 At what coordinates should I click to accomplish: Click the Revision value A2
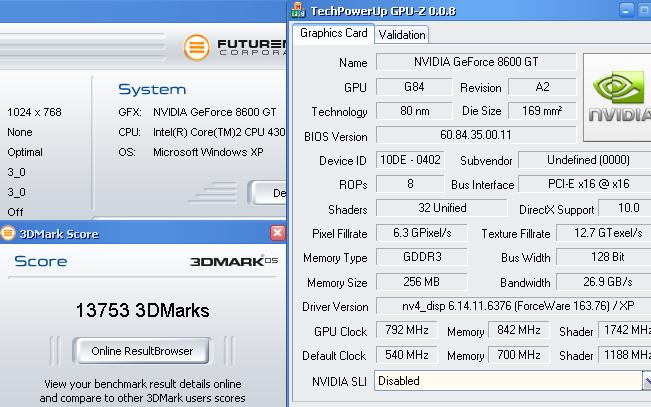(542, 87)
